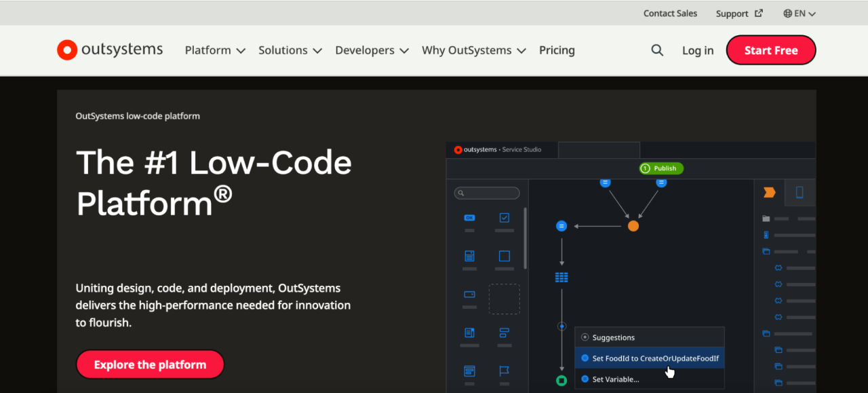Click the Explore the platform button
This screenshot has height=393, width=868.
pos(150,364)
